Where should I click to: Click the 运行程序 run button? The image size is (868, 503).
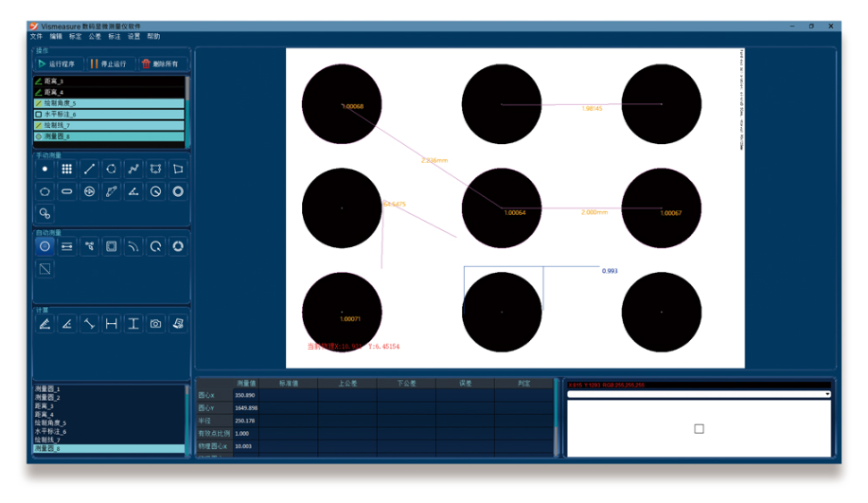tap(57, 64)
